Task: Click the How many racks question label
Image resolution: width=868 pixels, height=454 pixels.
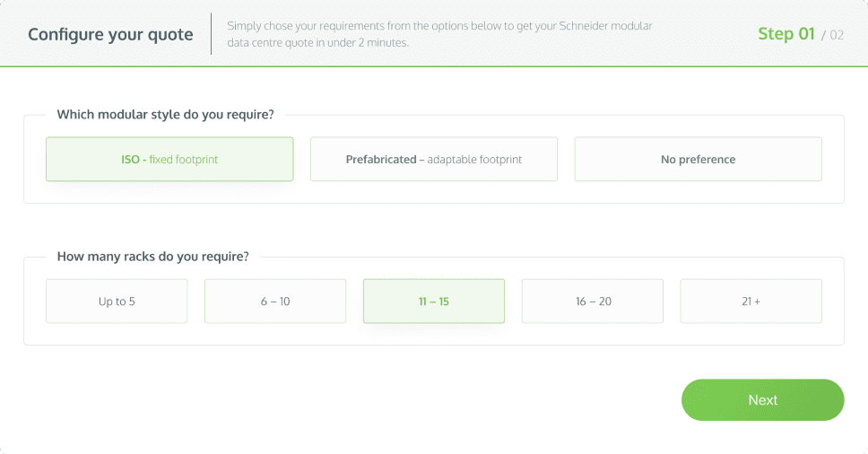Action: click(153, 257)
